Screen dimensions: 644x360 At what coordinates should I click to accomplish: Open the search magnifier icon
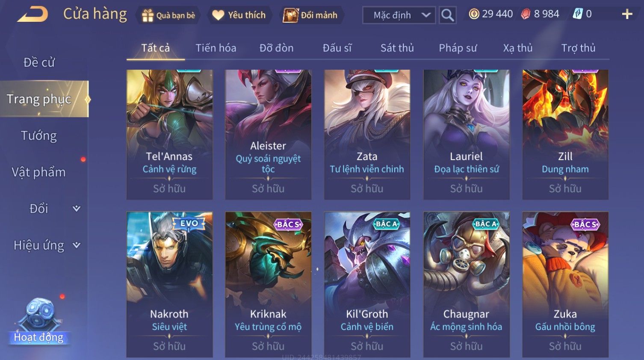tap(447, 15)
